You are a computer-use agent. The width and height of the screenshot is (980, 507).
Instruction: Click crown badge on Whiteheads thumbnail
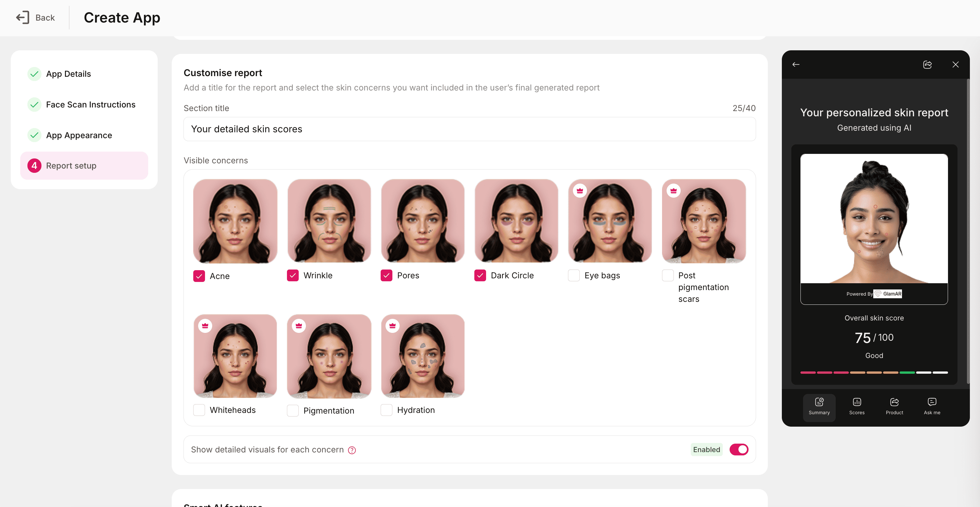tap(205, 325)
